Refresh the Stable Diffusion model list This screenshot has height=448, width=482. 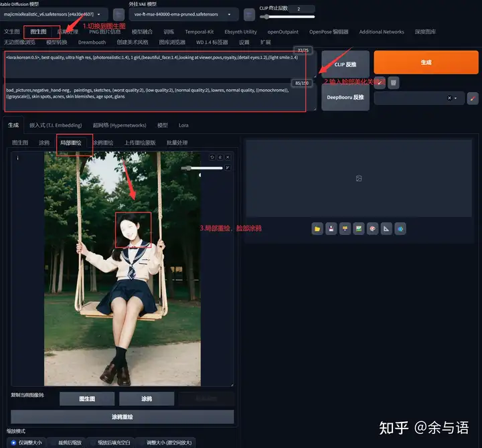pos(118,15)
